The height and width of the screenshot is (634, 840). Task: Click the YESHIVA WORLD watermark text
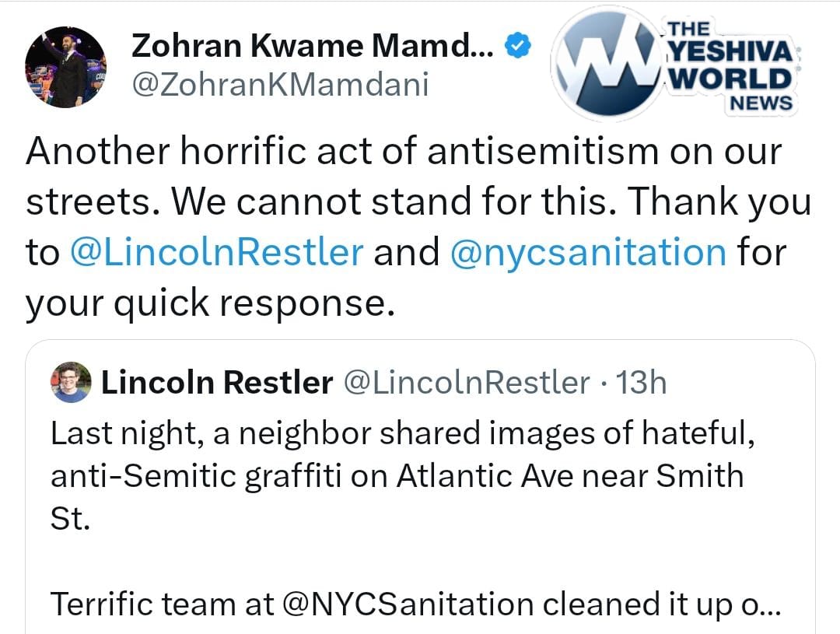tap(730, 65)
